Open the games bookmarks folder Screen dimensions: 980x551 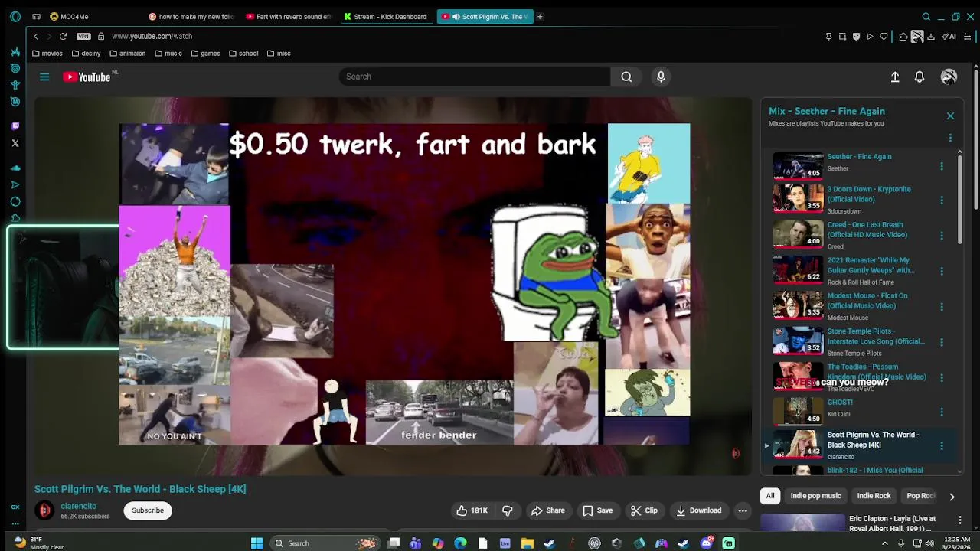(205, 54)
